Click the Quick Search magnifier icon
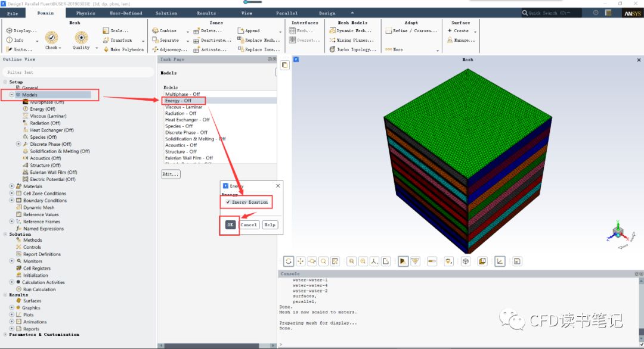 click(525, 13)
